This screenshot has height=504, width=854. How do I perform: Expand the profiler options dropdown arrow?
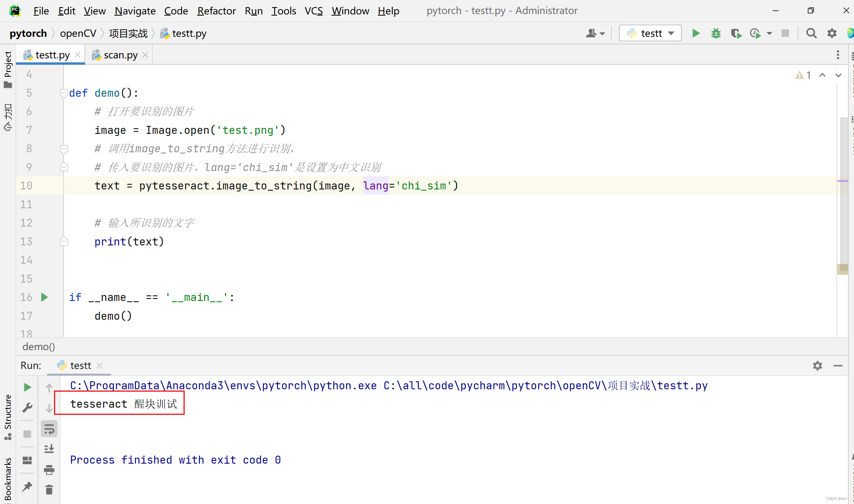click(769, 34)
